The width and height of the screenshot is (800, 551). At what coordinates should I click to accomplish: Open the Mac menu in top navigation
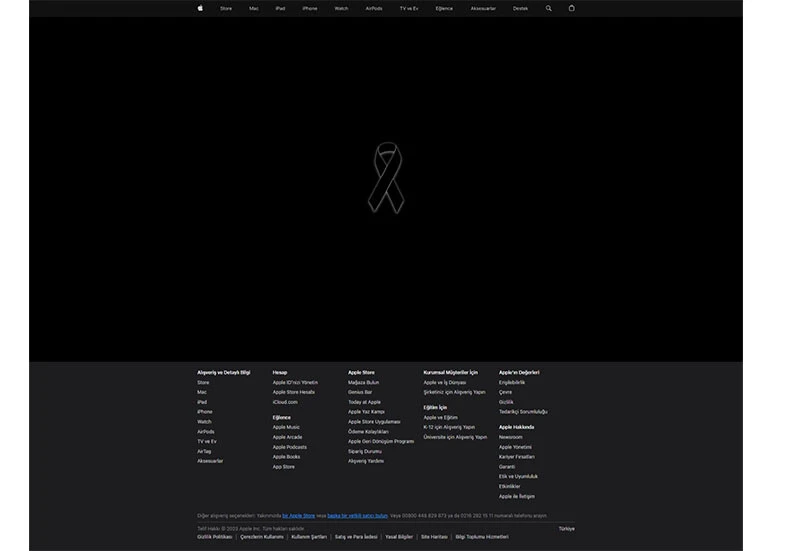click(x=254, y=8)
